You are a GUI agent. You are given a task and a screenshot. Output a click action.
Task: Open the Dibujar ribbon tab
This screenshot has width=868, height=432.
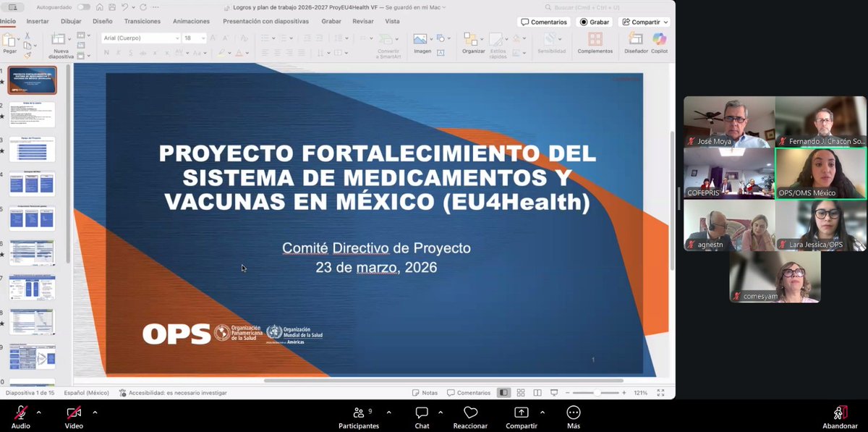coord(71,21)
